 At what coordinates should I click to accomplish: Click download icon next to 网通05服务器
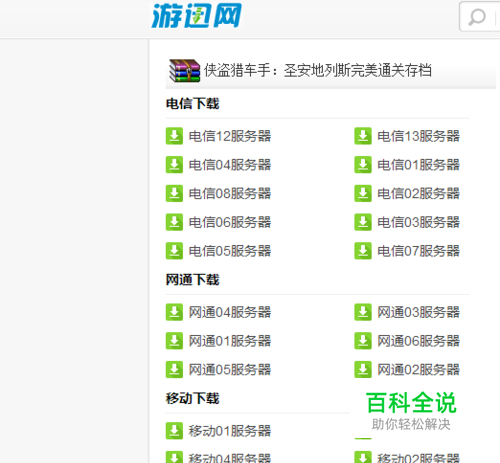[174, 369]
